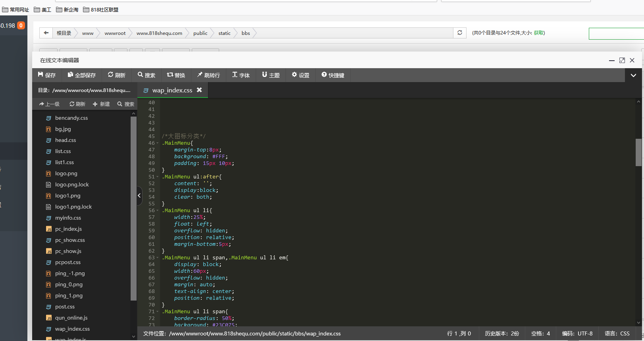Click the editor vertical scrollbar thumb
The height and width of the screenshot is (341, 644).
638,152
